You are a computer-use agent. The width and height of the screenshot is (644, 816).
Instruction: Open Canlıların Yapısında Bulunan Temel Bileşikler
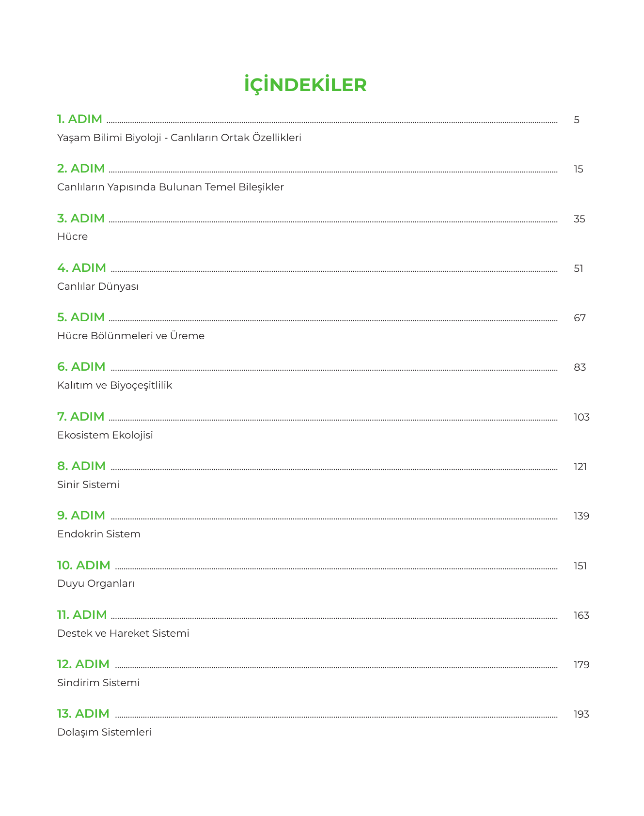coord(170,187)
